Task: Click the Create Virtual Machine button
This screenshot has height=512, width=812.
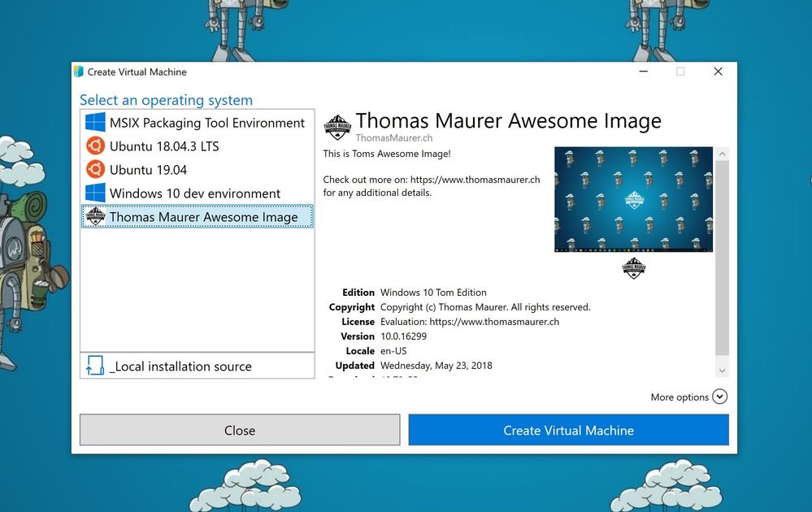Action: pyautogui.click(x=569, y=430)
